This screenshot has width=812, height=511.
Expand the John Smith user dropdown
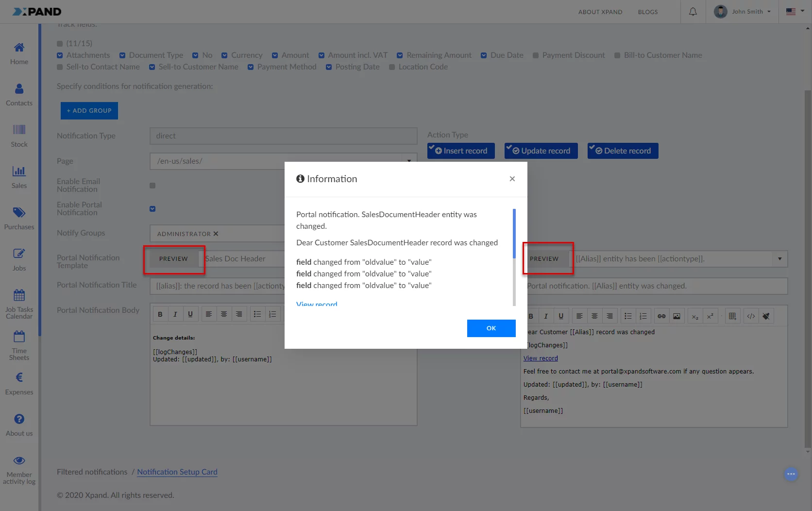coord(743,12)
